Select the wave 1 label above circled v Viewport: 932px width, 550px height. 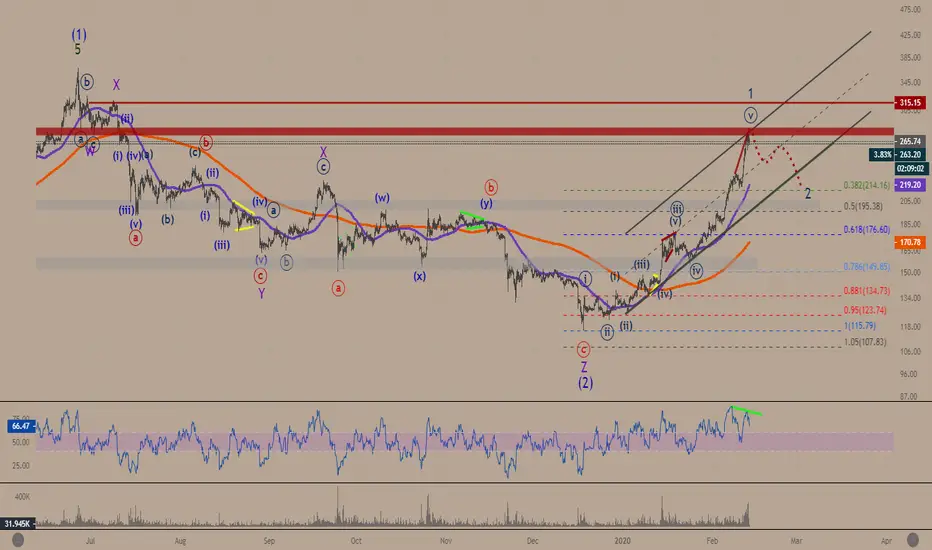coord(750,93)
